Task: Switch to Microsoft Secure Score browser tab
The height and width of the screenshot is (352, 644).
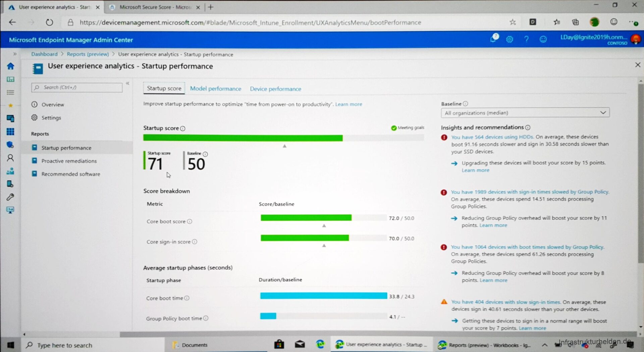Action: tap(155, 7)
